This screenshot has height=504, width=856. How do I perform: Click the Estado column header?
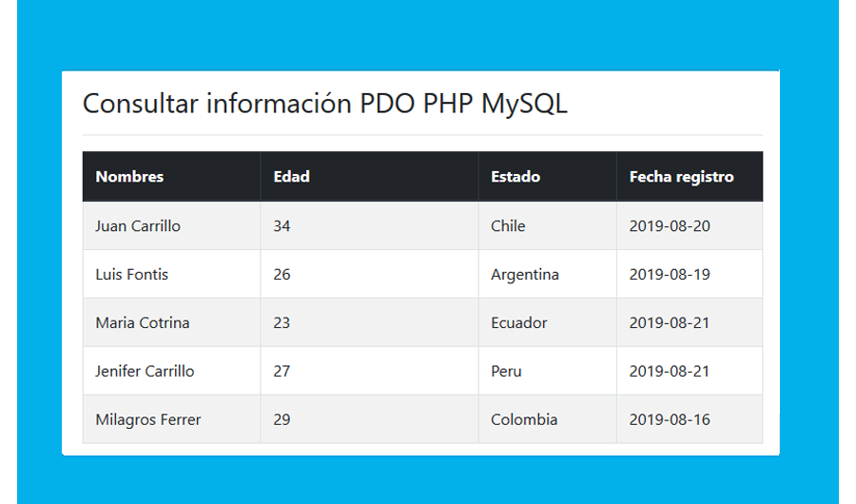tap(516, 177)
